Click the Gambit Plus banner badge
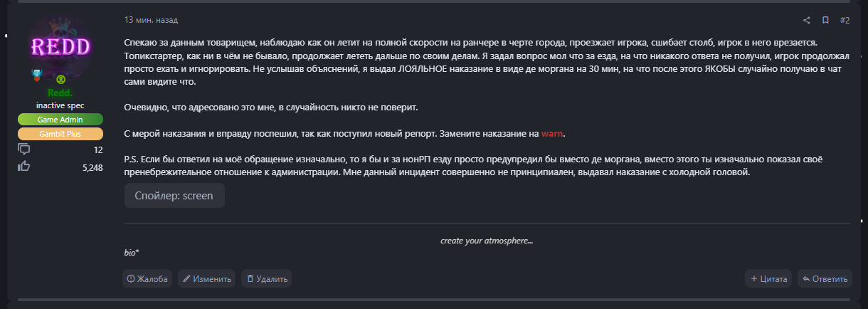Viewport: 868px width, 309px height. click(x=60, y=134)
